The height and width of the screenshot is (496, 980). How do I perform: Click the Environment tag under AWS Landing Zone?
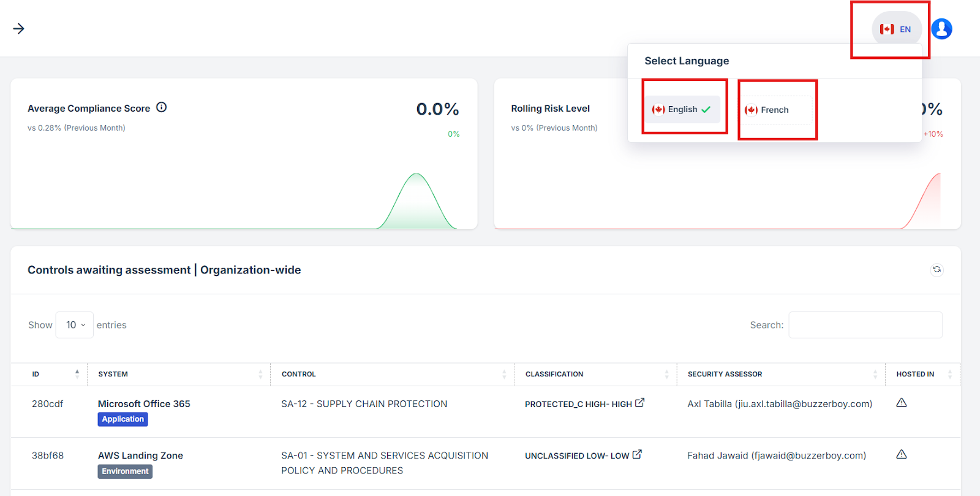point(125,471)
